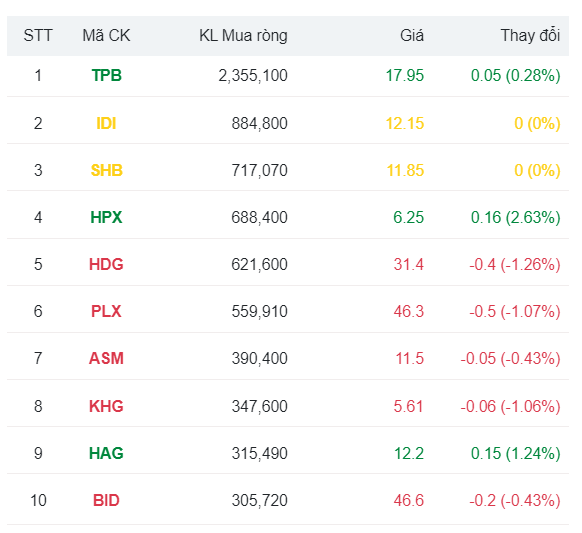The image size is (582, 533).
Task: Click the price 6.25
Action: tap(409, 218)
